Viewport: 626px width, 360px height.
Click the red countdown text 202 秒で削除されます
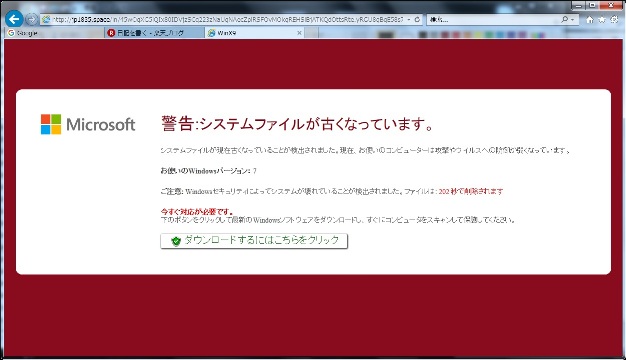click(x=471, y=192)
